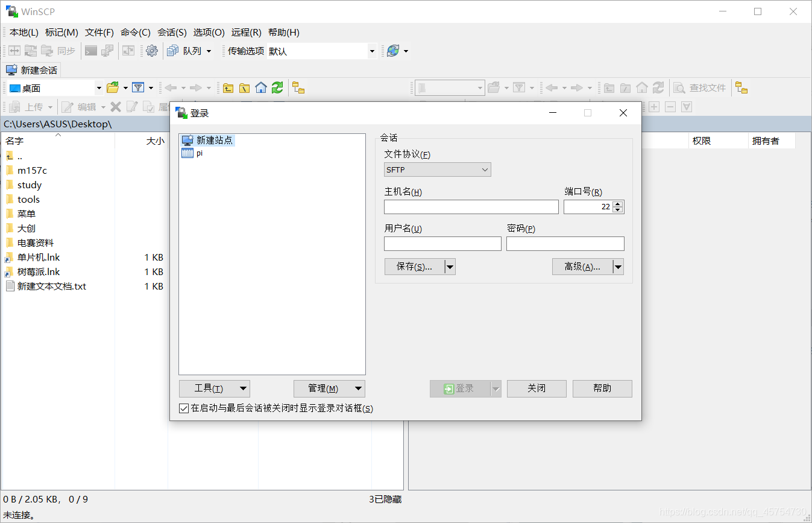Click the 登录 login button
Image resolution: width=812 pixels, height=523 pixels.
click(x=460, y=388)
